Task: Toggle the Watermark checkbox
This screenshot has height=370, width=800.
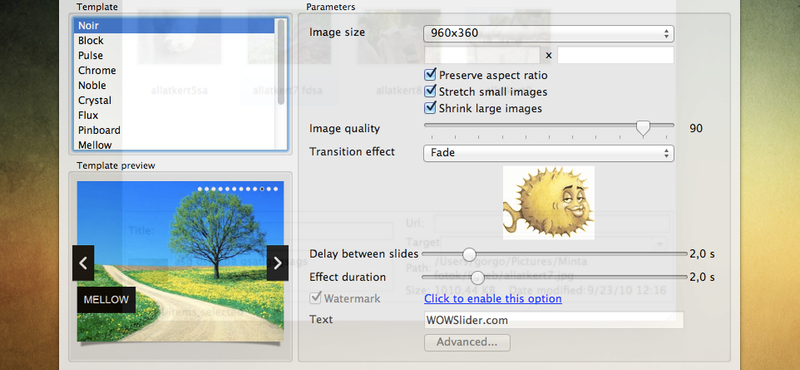Action: point(316,298)
